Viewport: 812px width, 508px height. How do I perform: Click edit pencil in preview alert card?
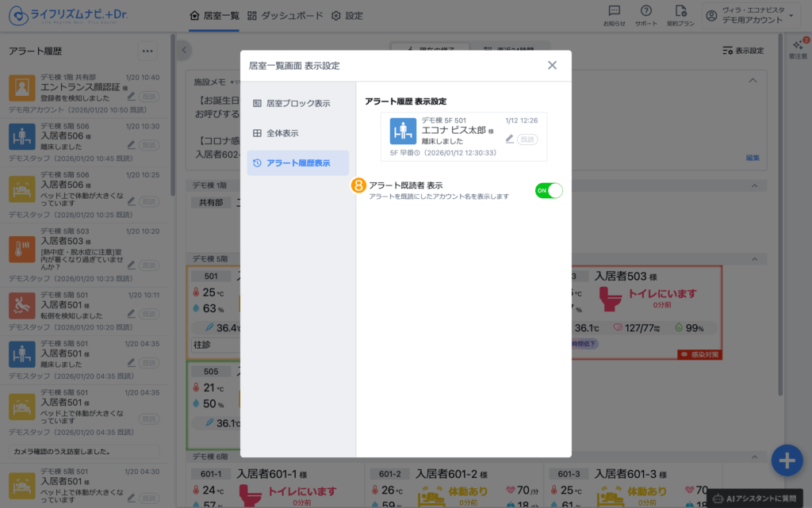coord(510,139)
